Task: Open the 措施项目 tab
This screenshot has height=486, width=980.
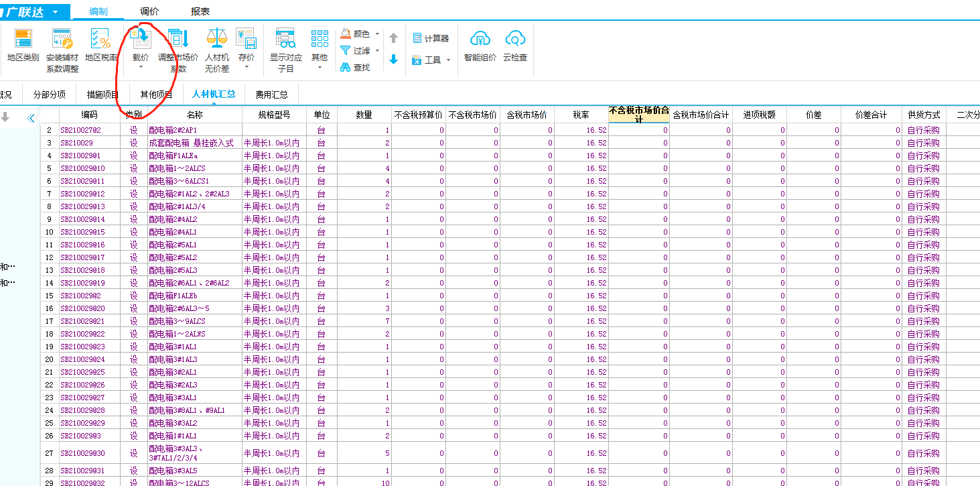Action: tap(103, 95)
